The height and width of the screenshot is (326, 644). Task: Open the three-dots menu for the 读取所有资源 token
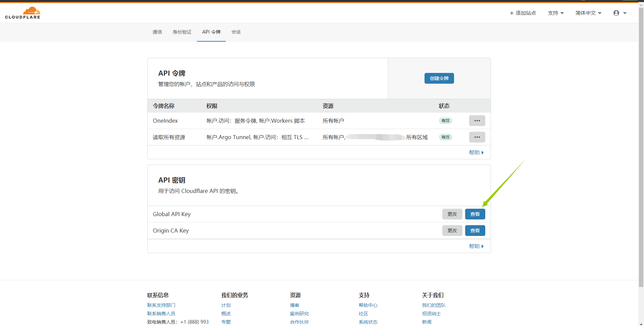tap(477, 137)
